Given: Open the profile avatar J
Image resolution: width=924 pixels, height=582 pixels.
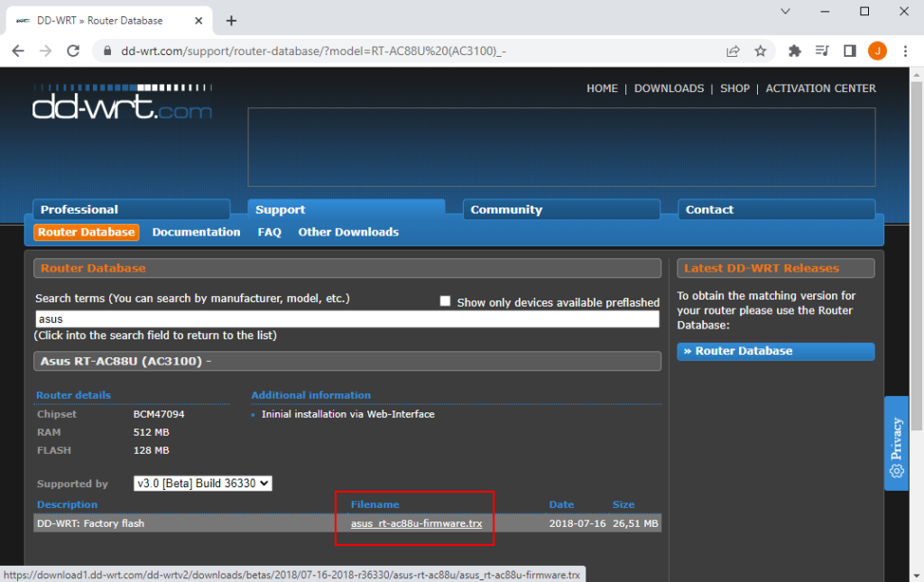Looking at the screenshot, I should (877, 51).
